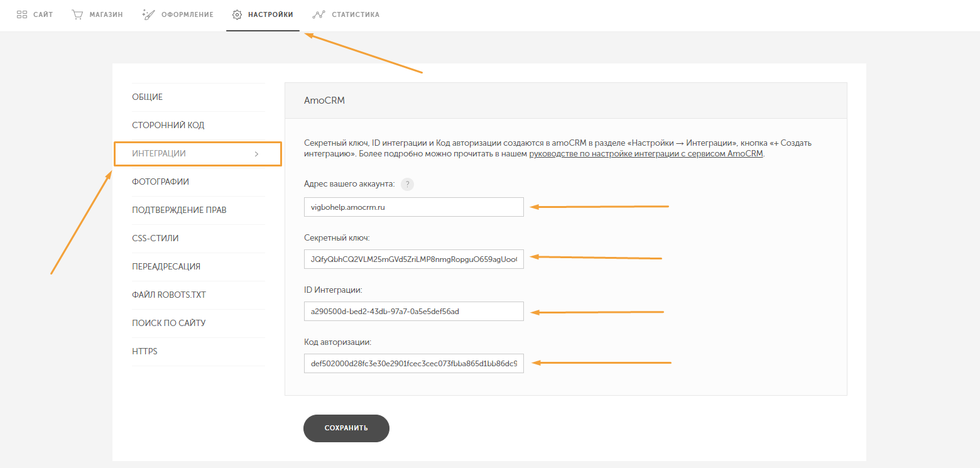Click the shopping cart icon beside Магазин

click(x=77, y=14)
